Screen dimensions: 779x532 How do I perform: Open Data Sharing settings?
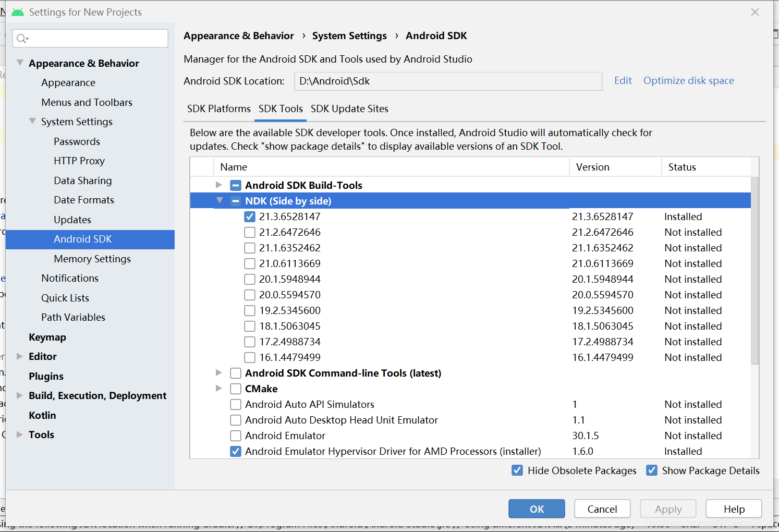[x=83, y=180]
